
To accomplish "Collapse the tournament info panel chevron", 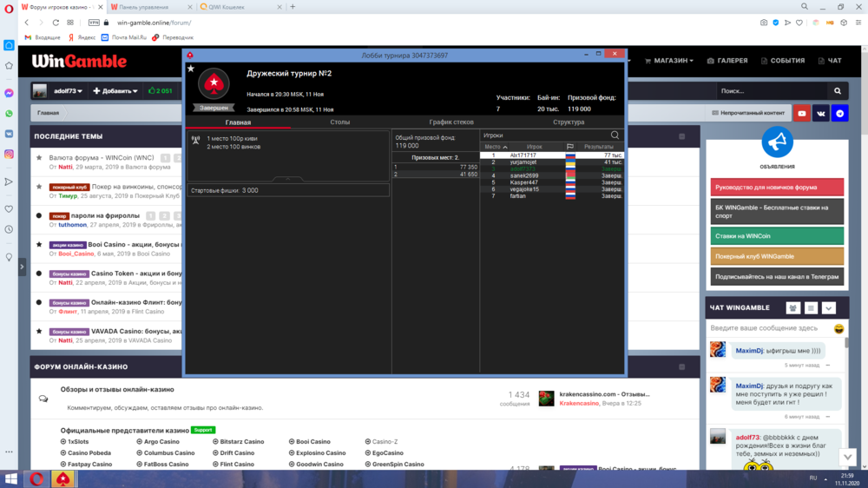I will point(288,179).
